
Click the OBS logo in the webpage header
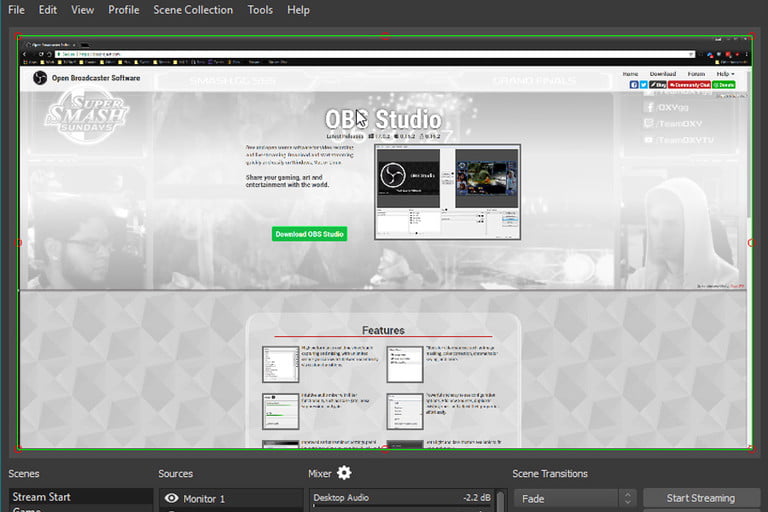(40, 78)
